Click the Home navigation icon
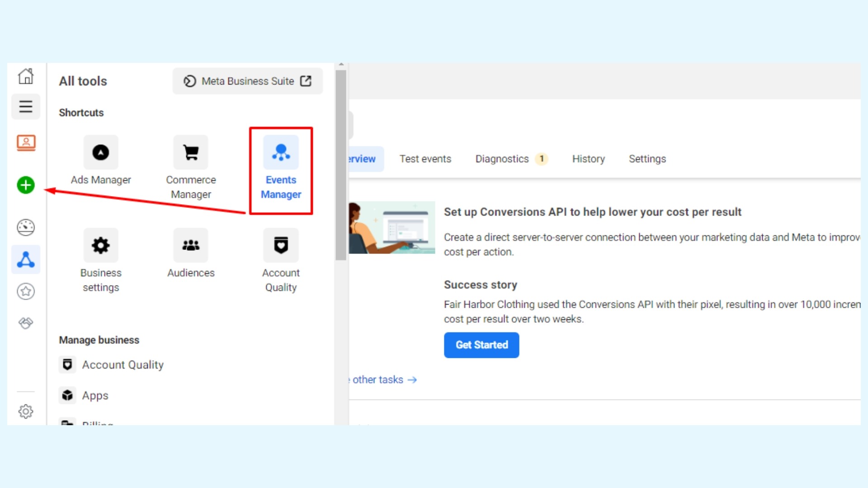This screenshot has width=868, height=488. pos(26,76)
